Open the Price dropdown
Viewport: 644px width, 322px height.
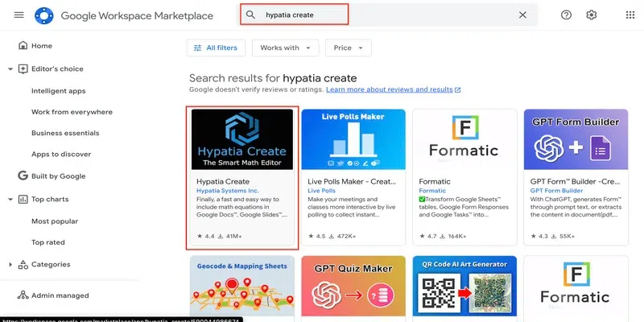click(x=349, y=48)
